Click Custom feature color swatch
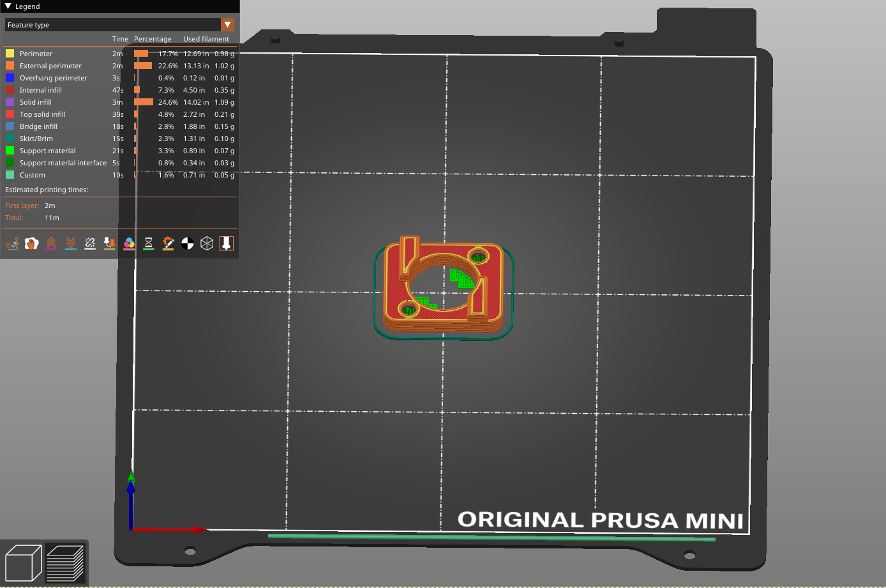Image resolution: width=886 pixels, height=588 pixels. 10,175
